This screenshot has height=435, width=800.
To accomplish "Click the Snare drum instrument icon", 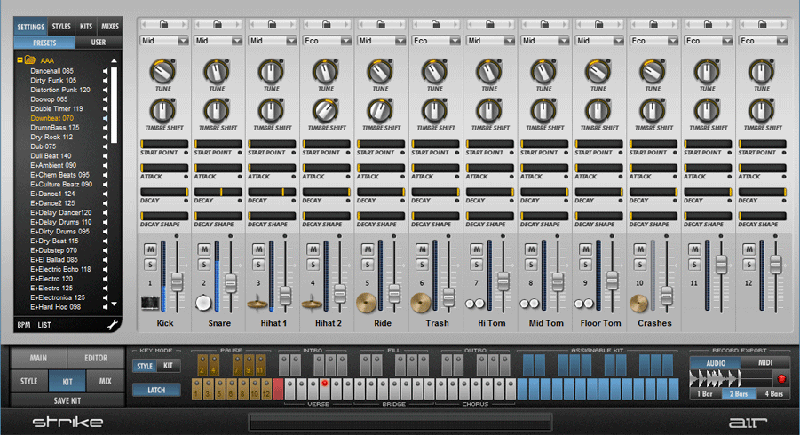I will click(x=203, y=303).
